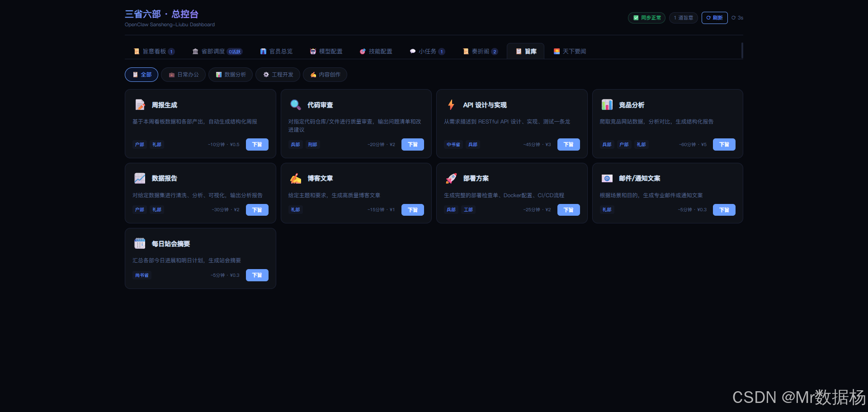
Task: Click the ~45分钟 · ¥3 estimate
Action: click(537, 145)
